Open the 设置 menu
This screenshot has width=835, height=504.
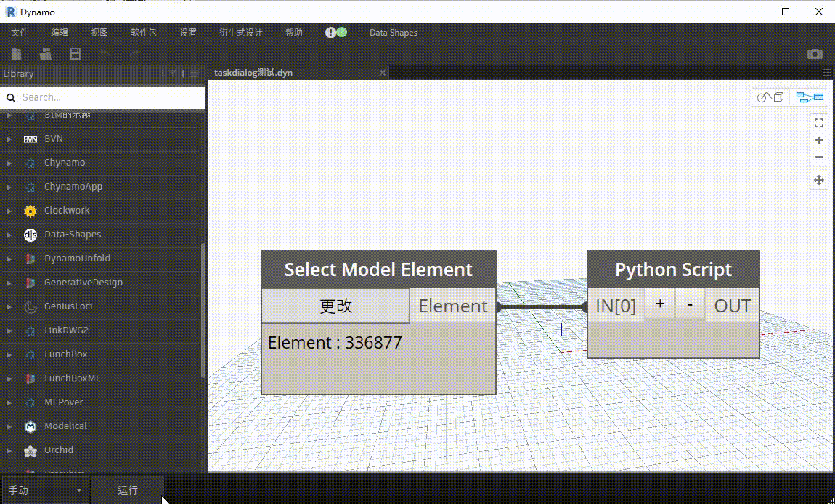(188, 33)
